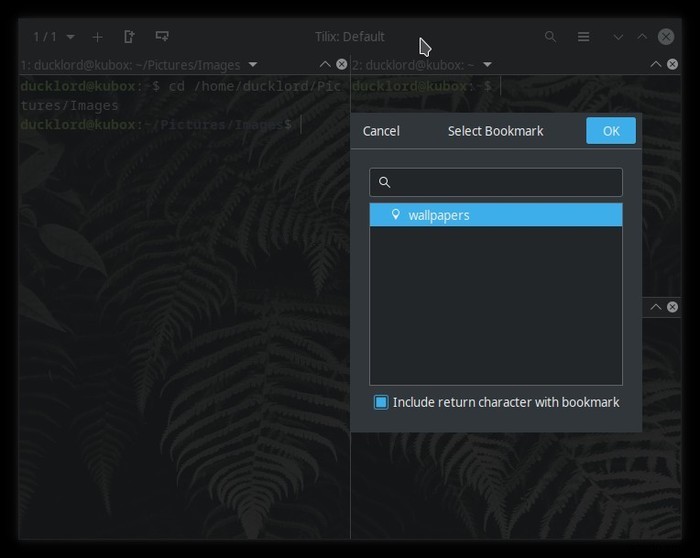Screen dimensions: 700x558
Task: Click the cd /home/ducklord/Pic command text
Action: 254,86
